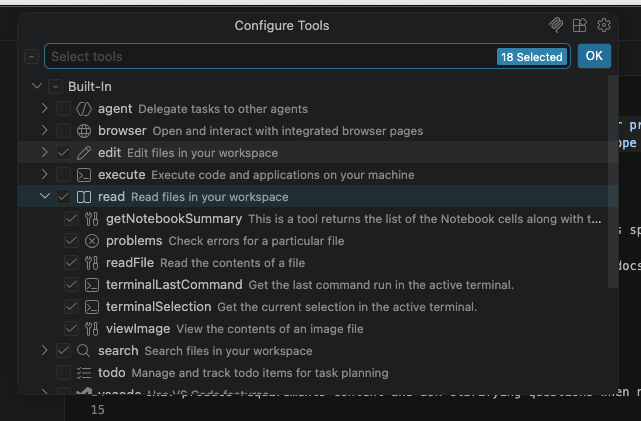Collapse the read tool group
Screen dimensions: 641x421
[x=45, y=196]
